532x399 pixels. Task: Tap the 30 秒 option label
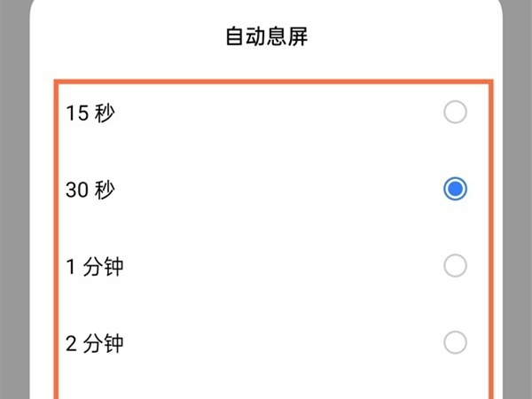(x=90, y=190)
